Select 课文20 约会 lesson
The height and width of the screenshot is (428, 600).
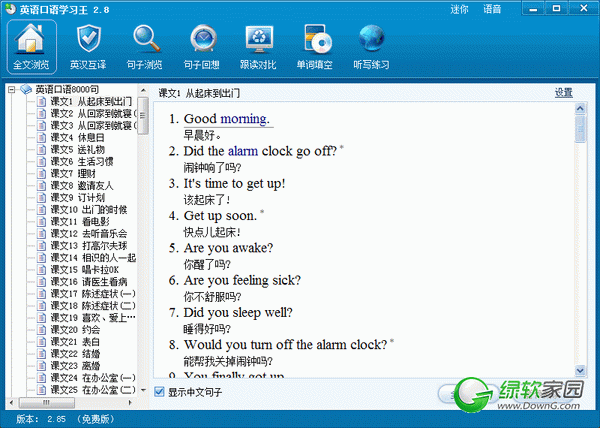coord(75,330)
